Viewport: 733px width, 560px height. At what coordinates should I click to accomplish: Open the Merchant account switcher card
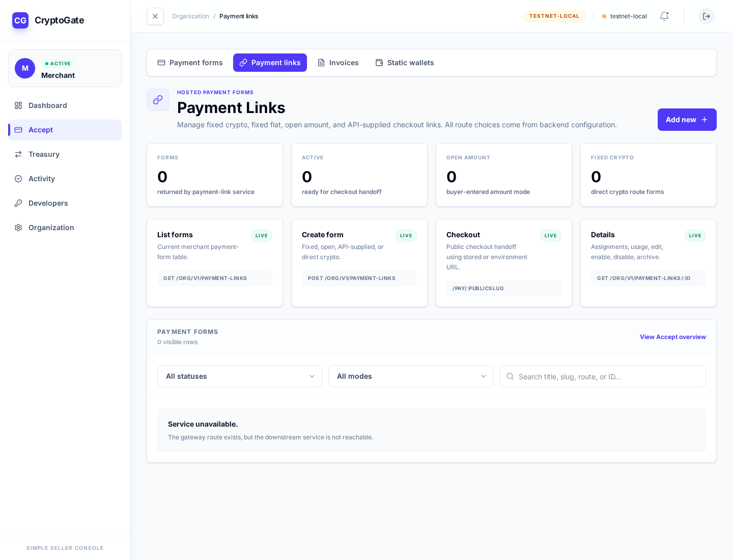(x=65, y=68)
